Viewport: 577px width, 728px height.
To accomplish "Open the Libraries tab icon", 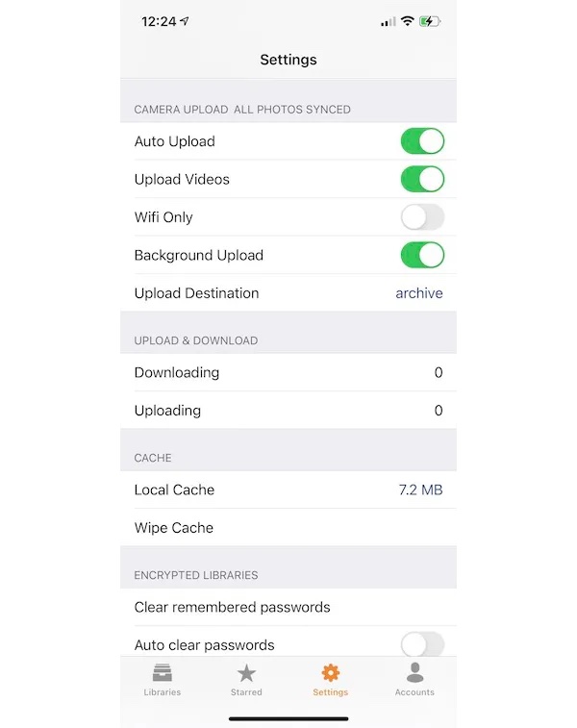I will coord(162,673).
